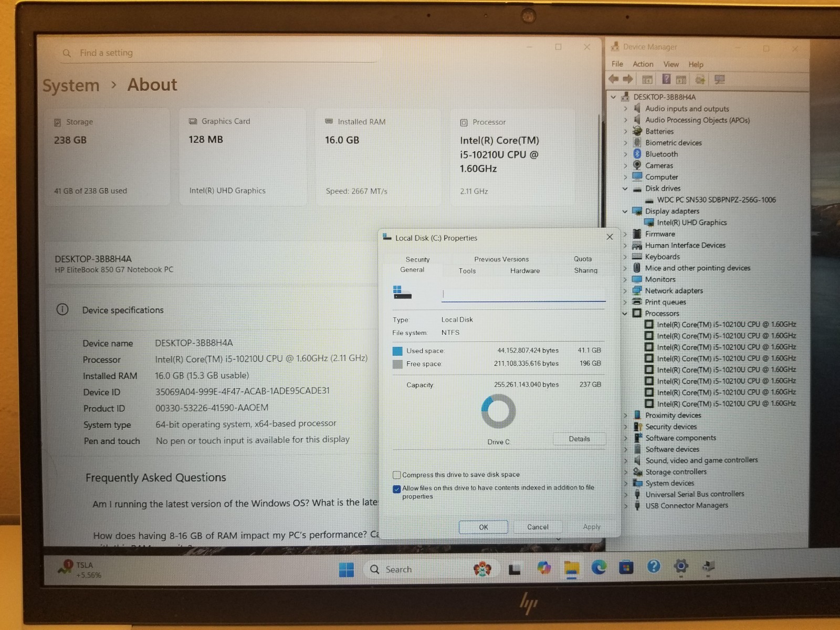Click the drive label text field
The image size is (840, 630).
pyautogui.click(x=523, y=294)
